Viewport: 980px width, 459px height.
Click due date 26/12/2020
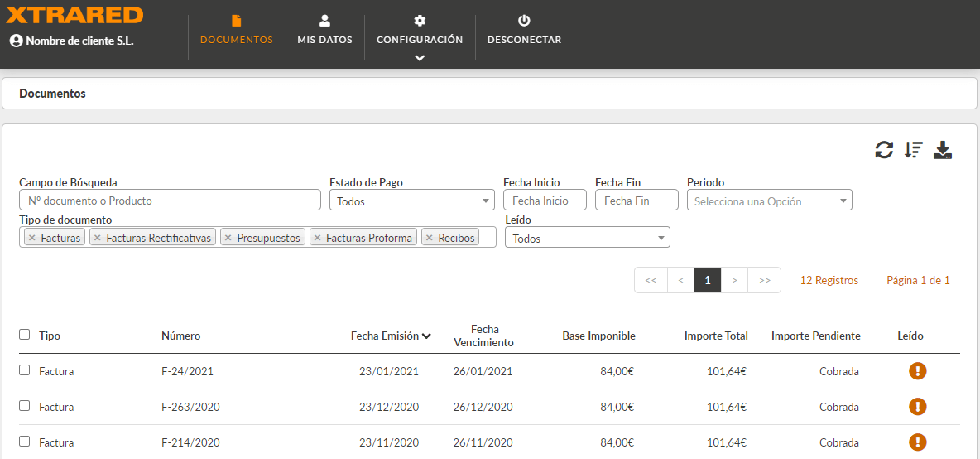click(483, 407)
